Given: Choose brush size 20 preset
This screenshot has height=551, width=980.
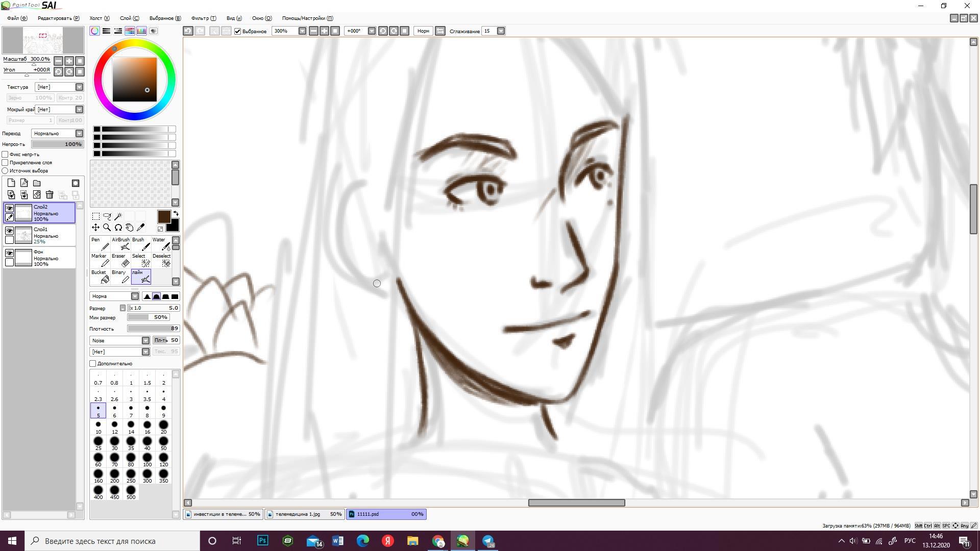Looking at the screenshot, I should click(163, 427).
